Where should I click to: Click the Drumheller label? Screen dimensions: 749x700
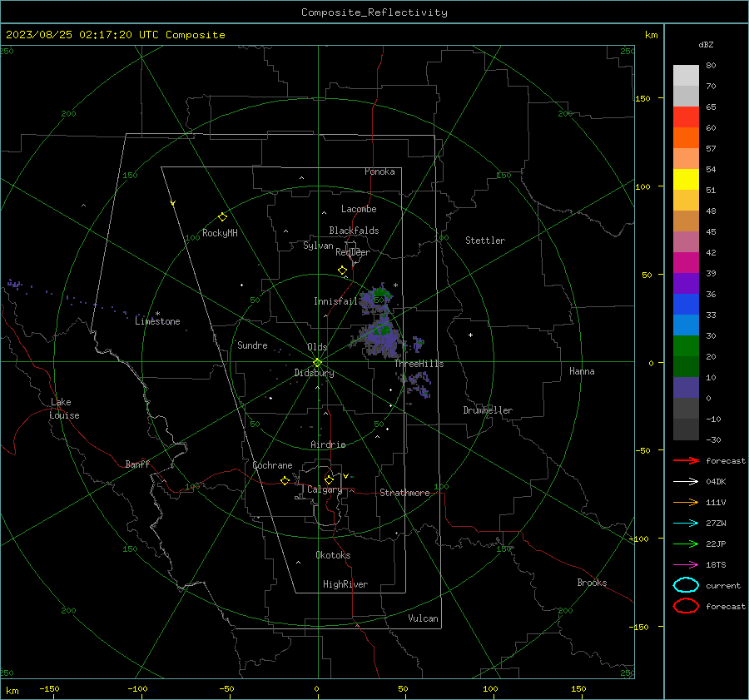tap(488, 410)
